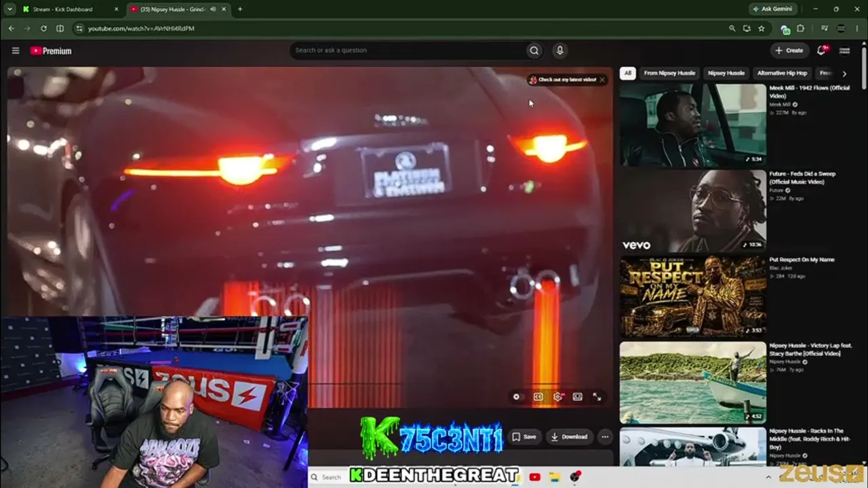Screen dimensions: 868x488
Task: Focus the YouTube search field
Action: click(x=409, y=50)
